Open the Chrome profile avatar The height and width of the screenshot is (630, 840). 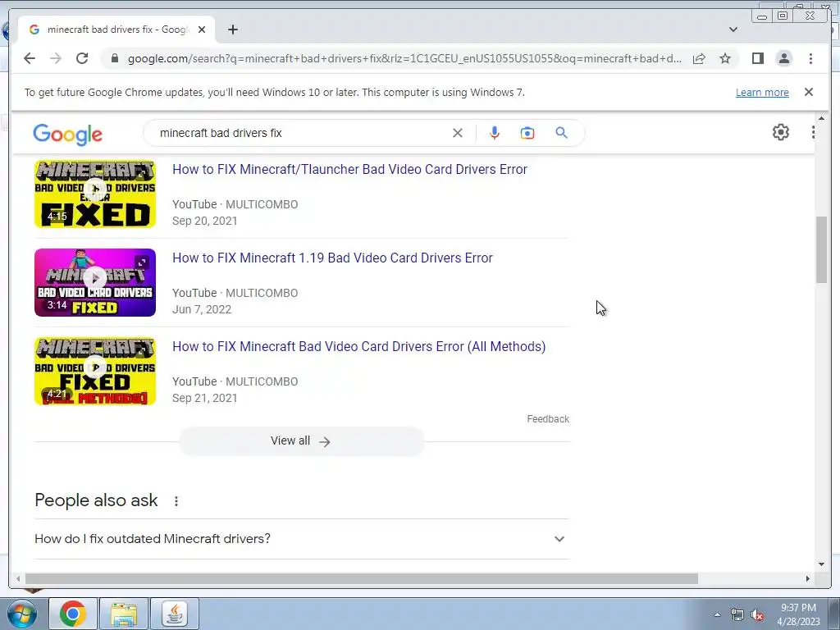tap(783, 58)
